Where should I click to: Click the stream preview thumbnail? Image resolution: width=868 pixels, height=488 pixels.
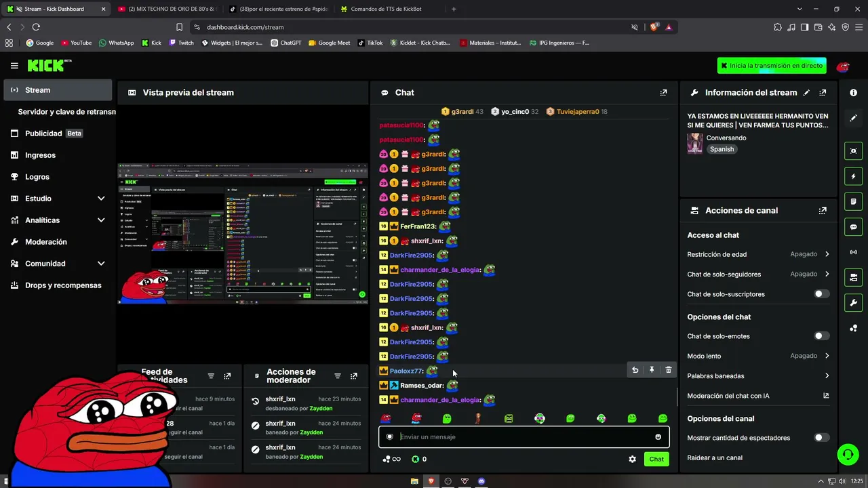pos(242,233)
